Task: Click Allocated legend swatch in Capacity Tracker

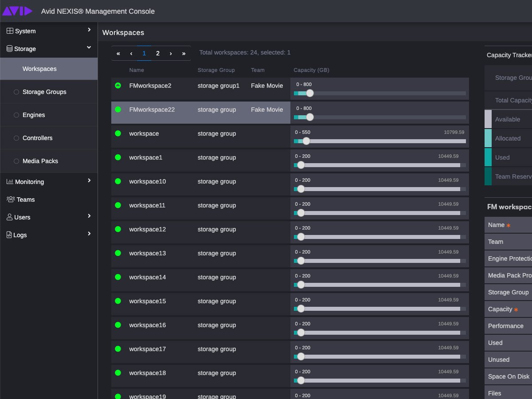Action: coord(488,138)
